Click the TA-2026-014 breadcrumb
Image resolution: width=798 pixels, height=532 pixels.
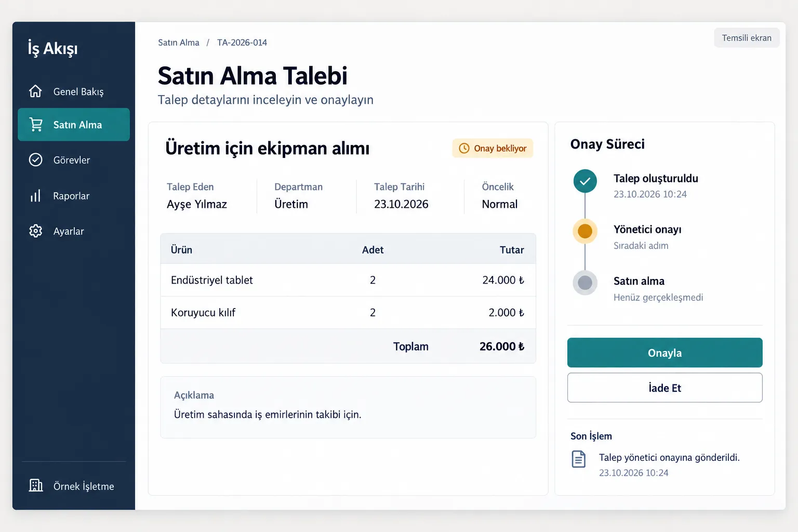(x=242, y=43)
